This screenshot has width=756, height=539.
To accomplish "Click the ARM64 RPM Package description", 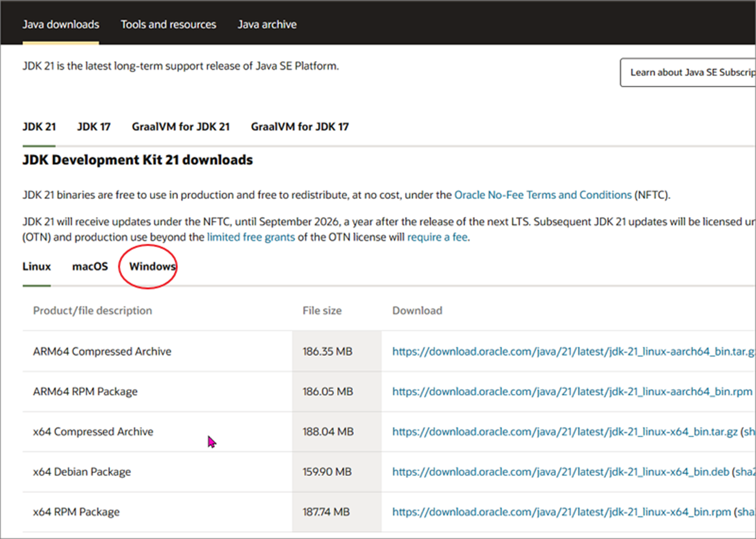I will pos(85,391).
